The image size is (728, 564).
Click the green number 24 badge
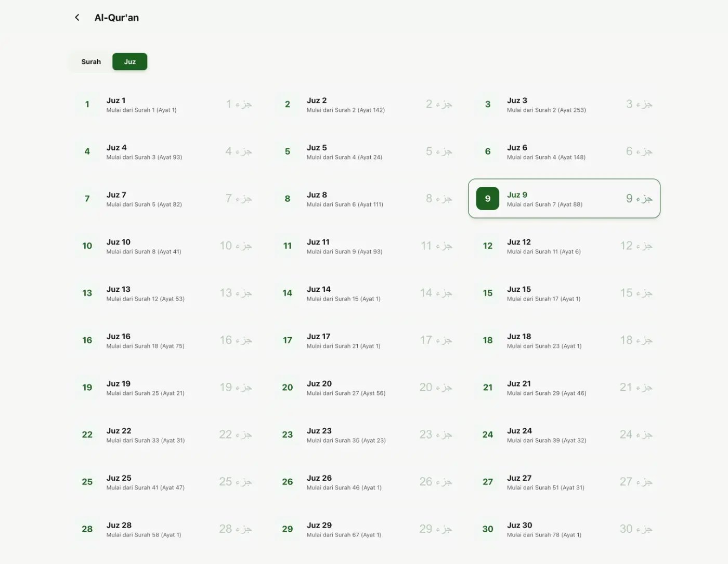click(x=488, y=435)
